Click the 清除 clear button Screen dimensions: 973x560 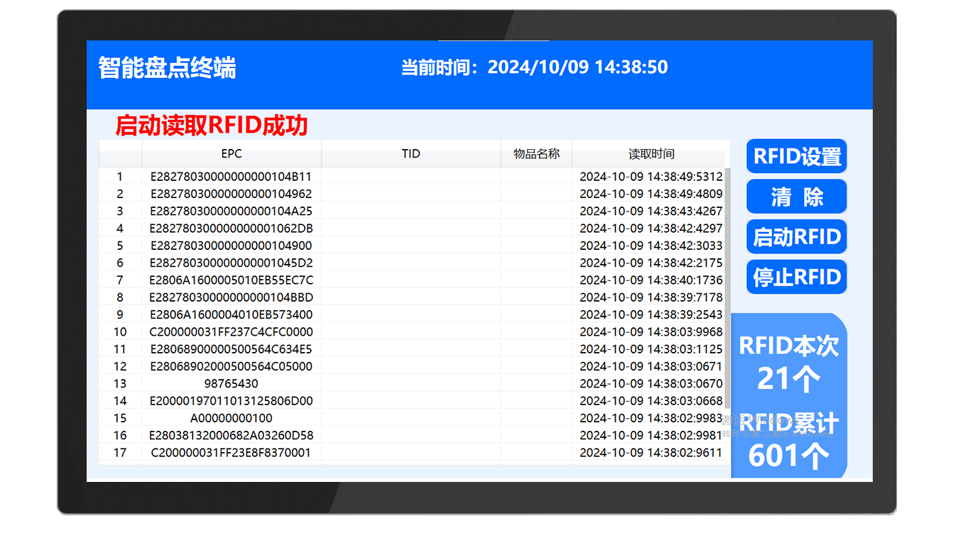click(796, 197)
